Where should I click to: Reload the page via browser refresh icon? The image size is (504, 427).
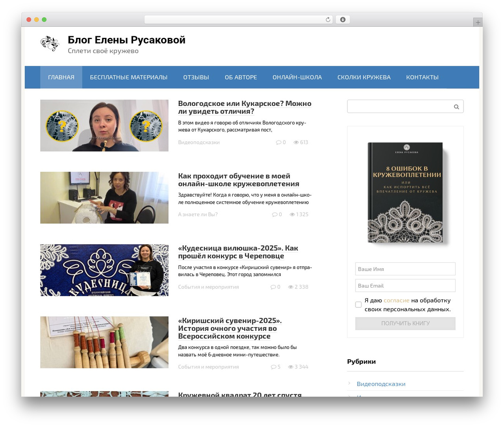pos(328,20)
